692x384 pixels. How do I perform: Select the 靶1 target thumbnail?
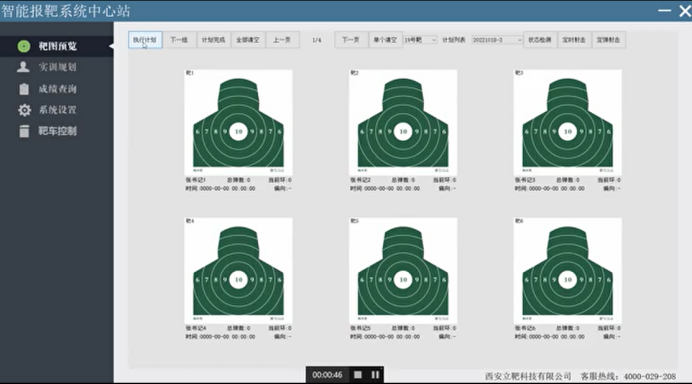point(238,122)
